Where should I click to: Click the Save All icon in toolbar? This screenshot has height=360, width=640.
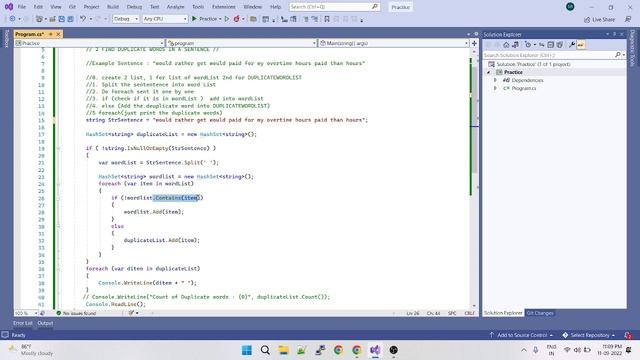point(71,19)
